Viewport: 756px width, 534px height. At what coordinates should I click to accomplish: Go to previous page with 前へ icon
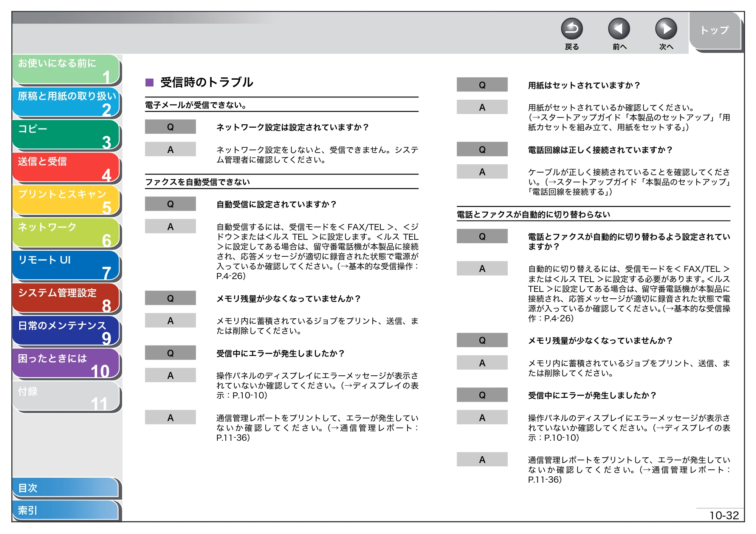point(619,29)
